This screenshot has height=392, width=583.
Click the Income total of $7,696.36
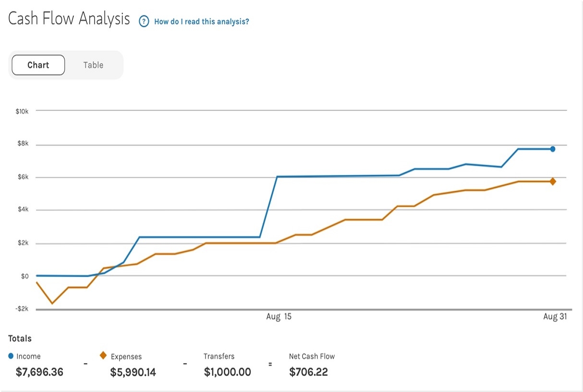[x=39, y=372]
